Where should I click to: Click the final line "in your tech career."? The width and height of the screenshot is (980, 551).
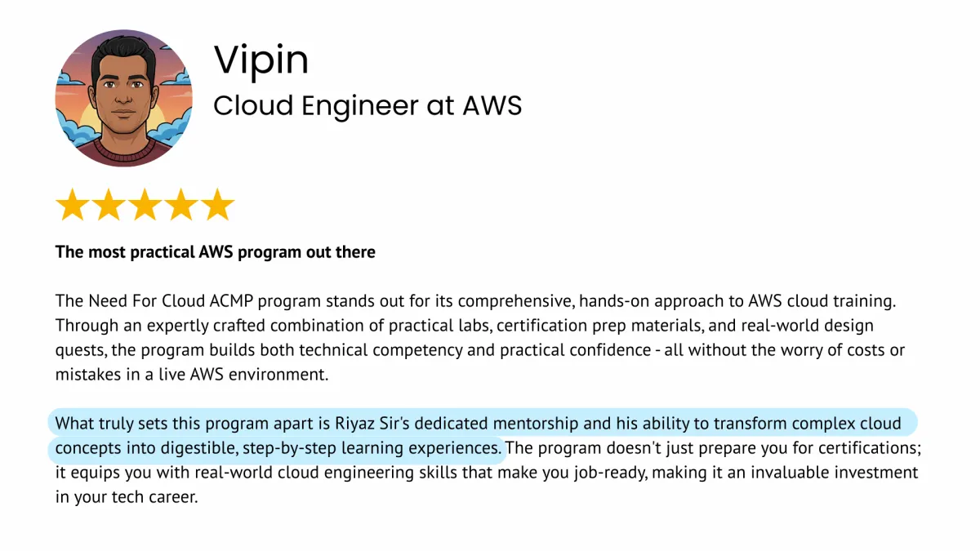point(127,497)
